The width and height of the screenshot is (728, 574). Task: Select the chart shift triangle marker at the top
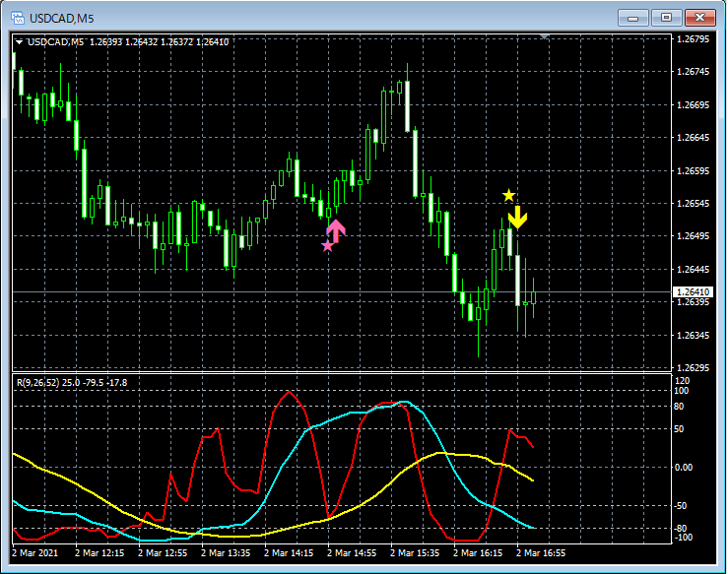click(545, 36)
